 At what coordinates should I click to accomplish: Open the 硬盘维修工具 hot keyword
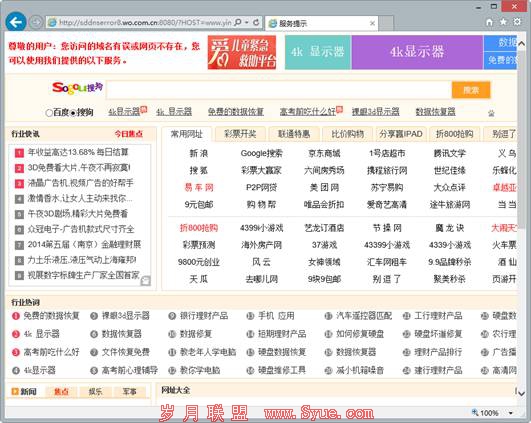[x=282, y=370]
